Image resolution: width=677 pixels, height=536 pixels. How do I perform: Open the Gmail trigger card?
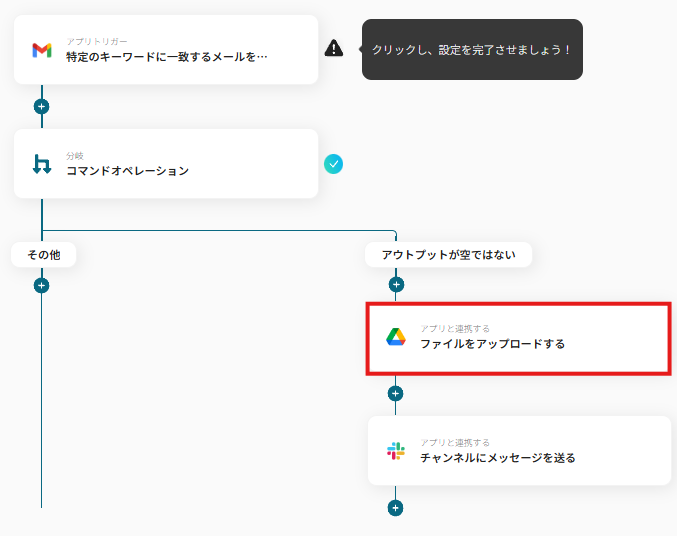point(166,50)
